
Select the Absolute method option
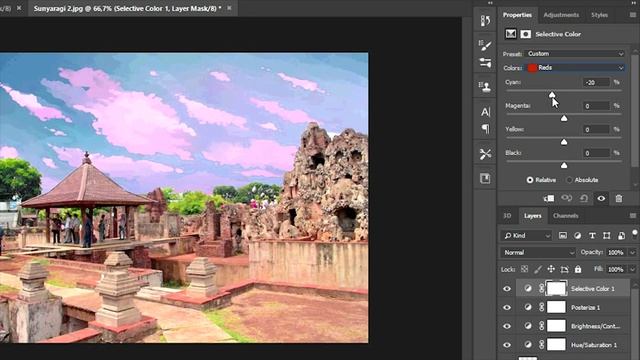point(569,180)
